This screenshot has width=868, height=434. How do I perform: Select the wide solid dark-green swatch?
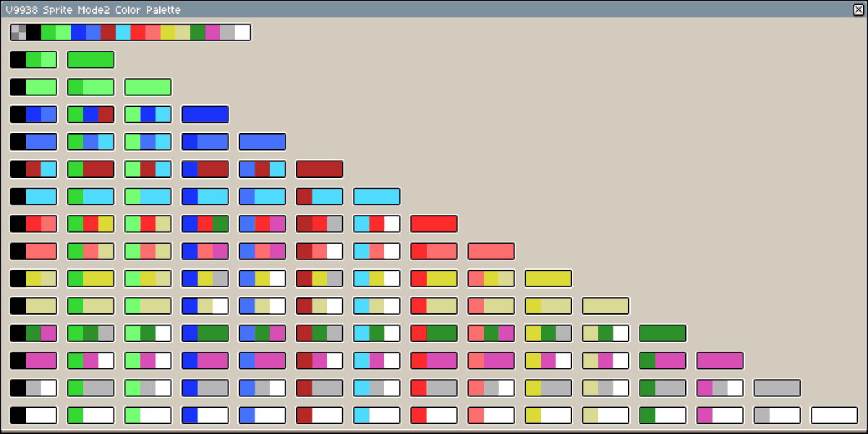(662, 334)
